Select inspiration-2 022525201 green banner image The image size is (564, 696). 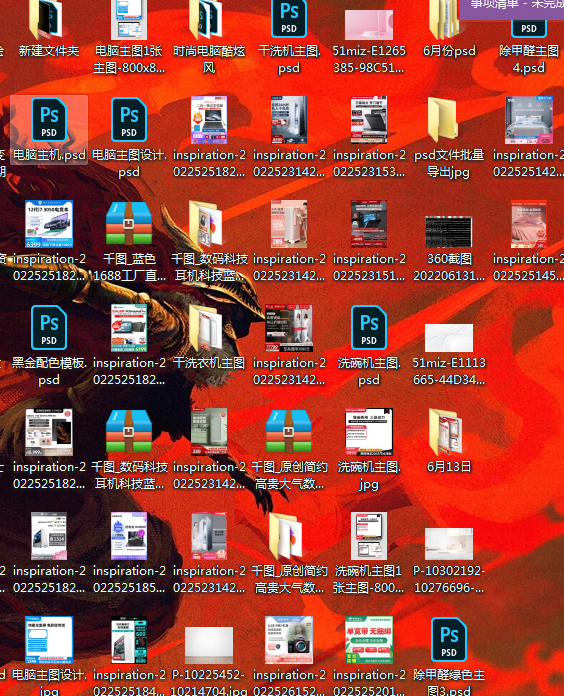368,639
